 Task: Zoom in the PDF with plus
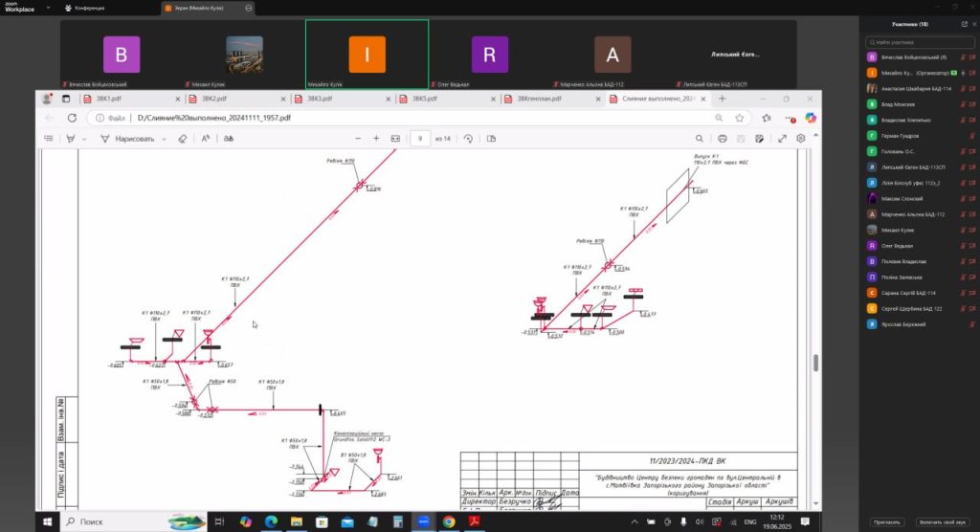pyautogui.click(x=375, y=139)
